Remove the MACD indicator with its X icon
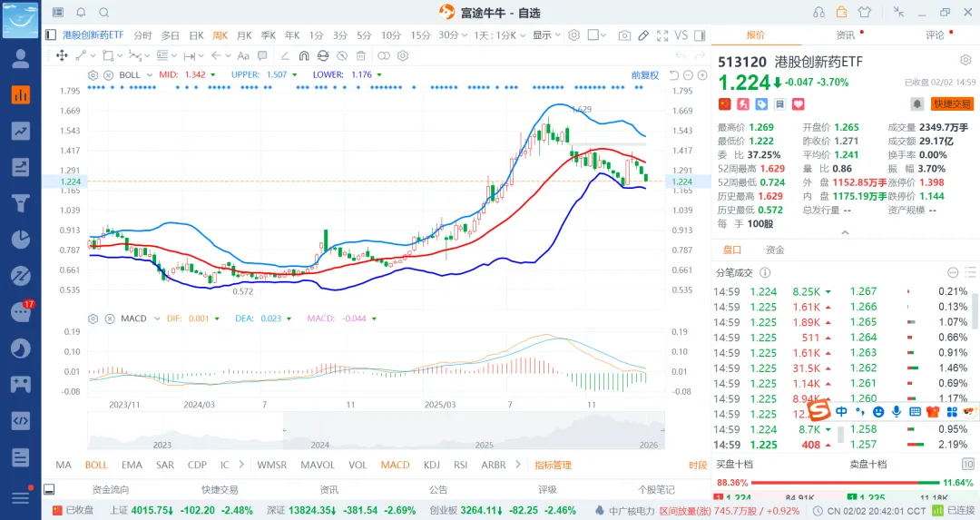The image size is (980, 520). tap(108, 319)
